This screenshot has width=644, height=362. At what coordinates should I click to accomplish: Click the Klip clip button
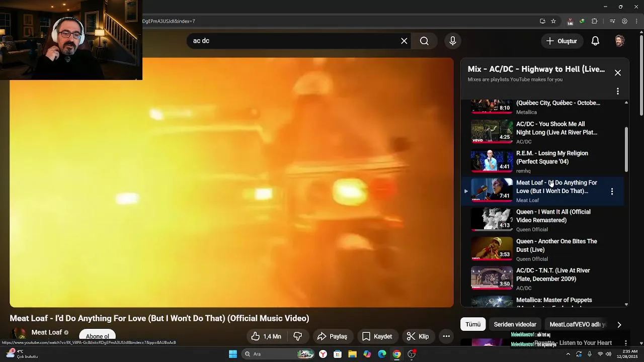click(x=418, y=336)
